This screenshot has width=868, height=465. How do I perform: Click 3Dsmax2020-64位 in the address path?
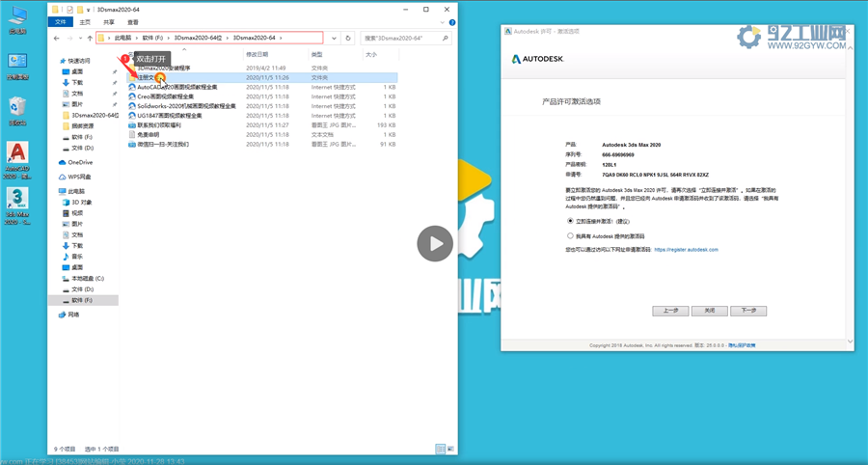(x=198, y=38)
